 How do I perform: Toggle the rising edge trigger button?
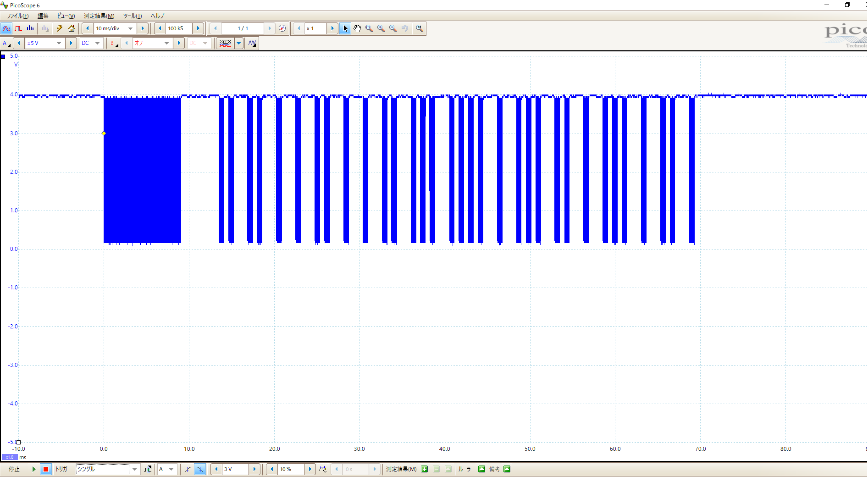[x=188, y=469]
